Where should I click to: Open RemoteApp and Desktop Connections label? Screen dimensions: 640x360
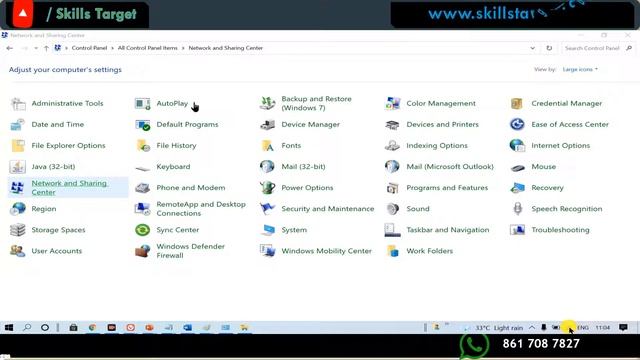pos(201,209)
